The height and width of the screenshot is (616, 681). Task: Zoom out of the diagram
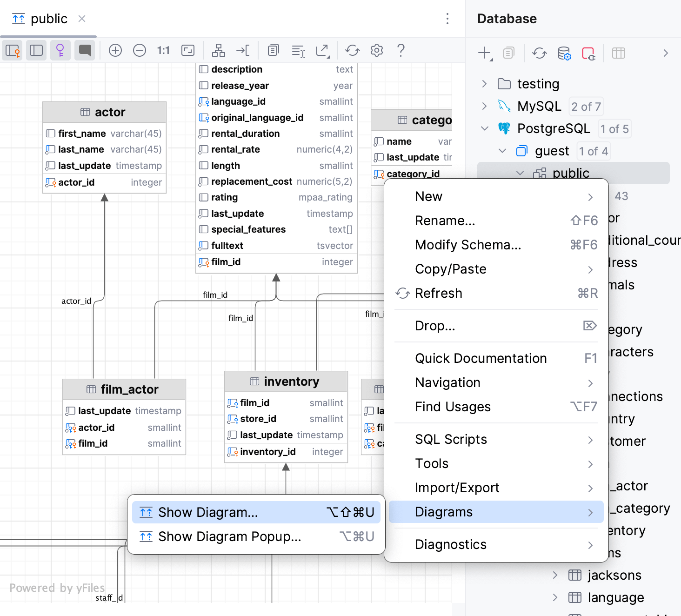coord(140,50)
